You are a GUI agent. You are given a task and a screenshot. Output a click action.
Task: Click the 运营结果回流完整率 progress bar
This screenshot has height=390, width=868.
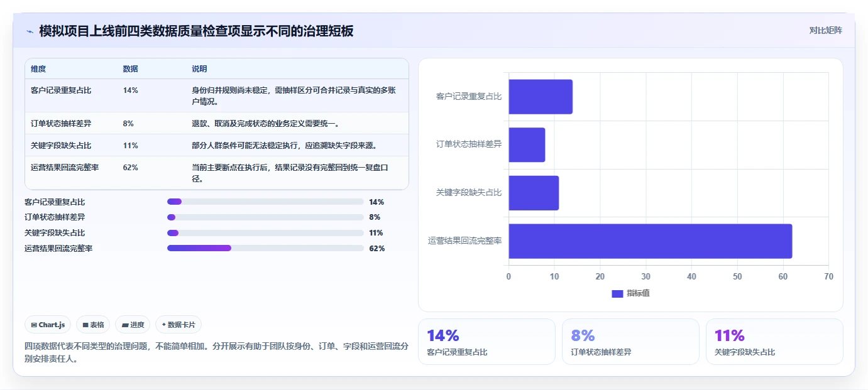(265, 248)
